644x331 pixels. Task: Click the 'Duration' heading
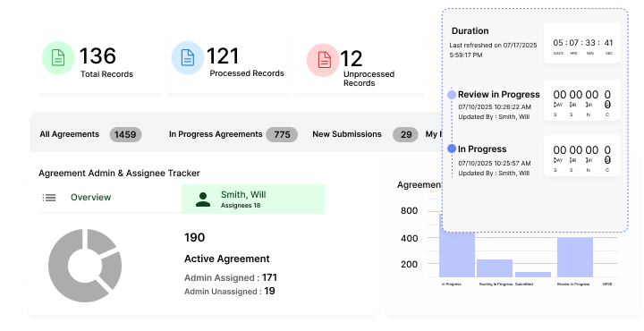coord(470,31)
